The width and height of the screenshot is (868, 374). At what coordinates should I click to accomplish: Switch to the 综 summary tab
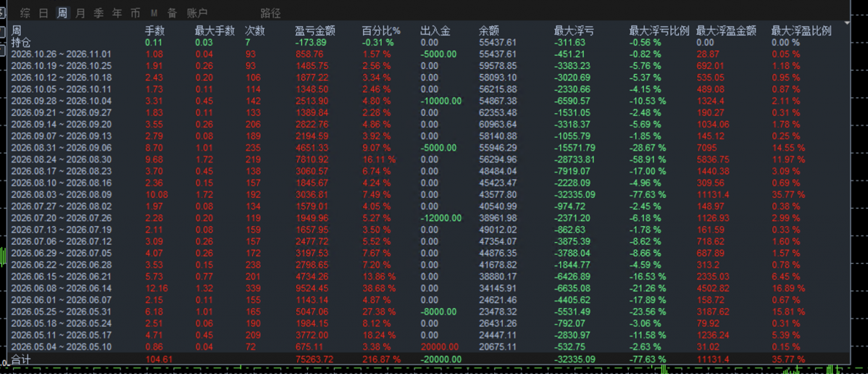[x=25, y=13]
